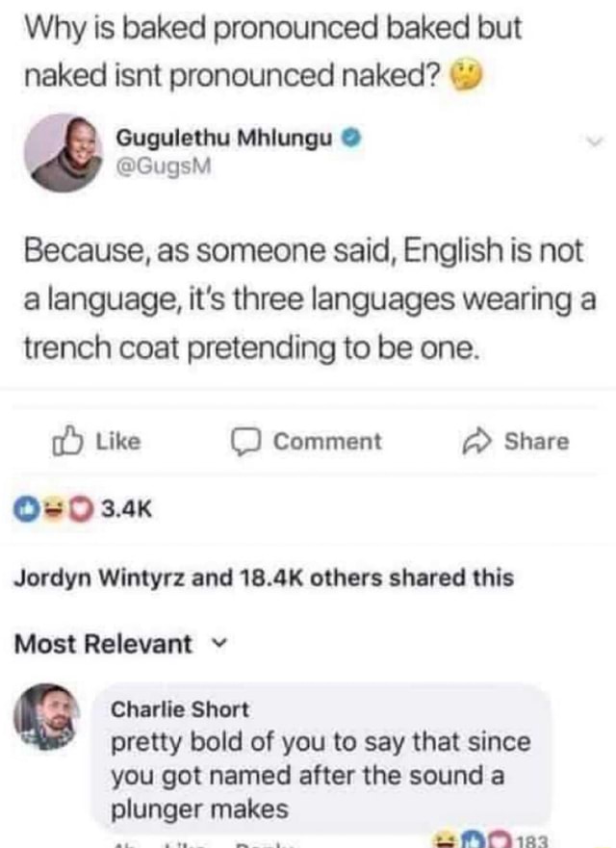Open Jordyn Wintyrz's profile link

pyautogui.click(x=99, y=578)
